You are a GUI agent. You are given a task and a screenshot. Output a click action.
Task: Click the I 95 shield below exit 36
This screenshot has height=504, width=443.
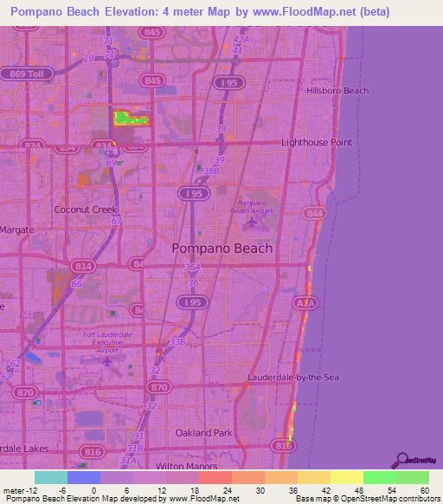(x=193, y=302)
